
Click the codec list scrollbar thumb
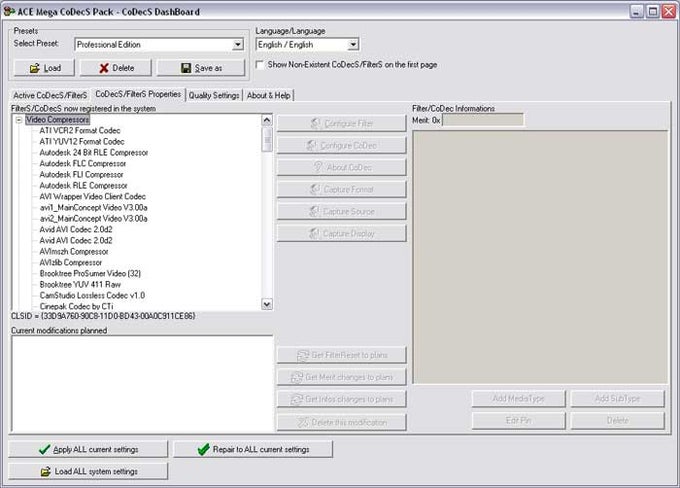click(x=267, y=139)
